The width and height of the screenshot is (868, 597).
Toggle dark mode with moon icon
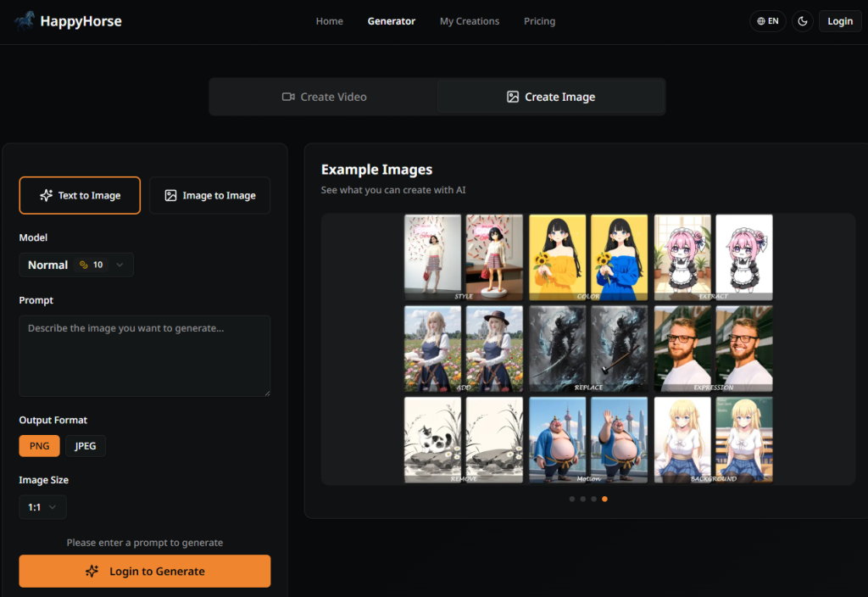(x=802, y=21)
